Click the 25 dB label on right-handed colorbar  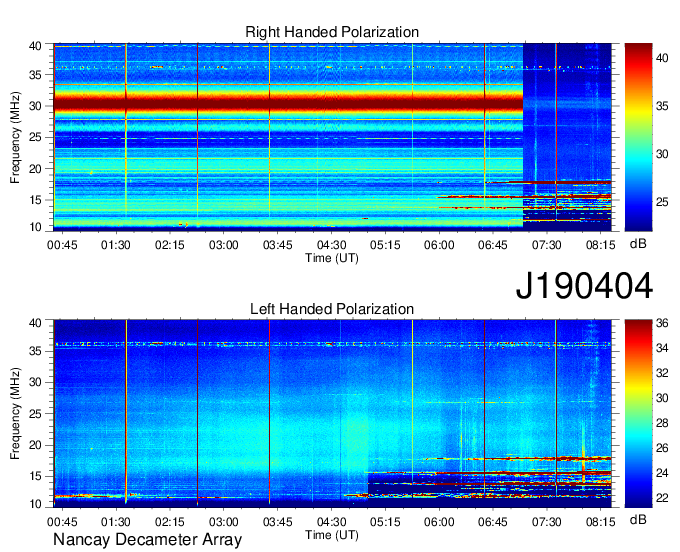point(662,202)
